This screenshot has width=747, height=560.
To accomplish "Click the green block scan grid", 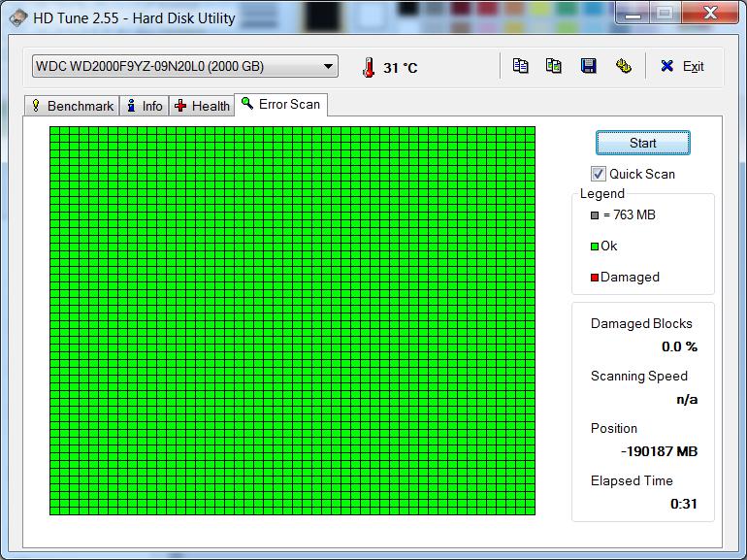I will coord(292,320).
